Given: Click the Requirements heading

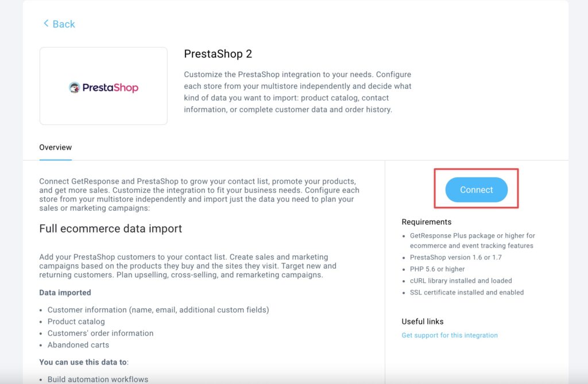Looking at the screenshot, I should pyautogui.click(x=427, y=222).
